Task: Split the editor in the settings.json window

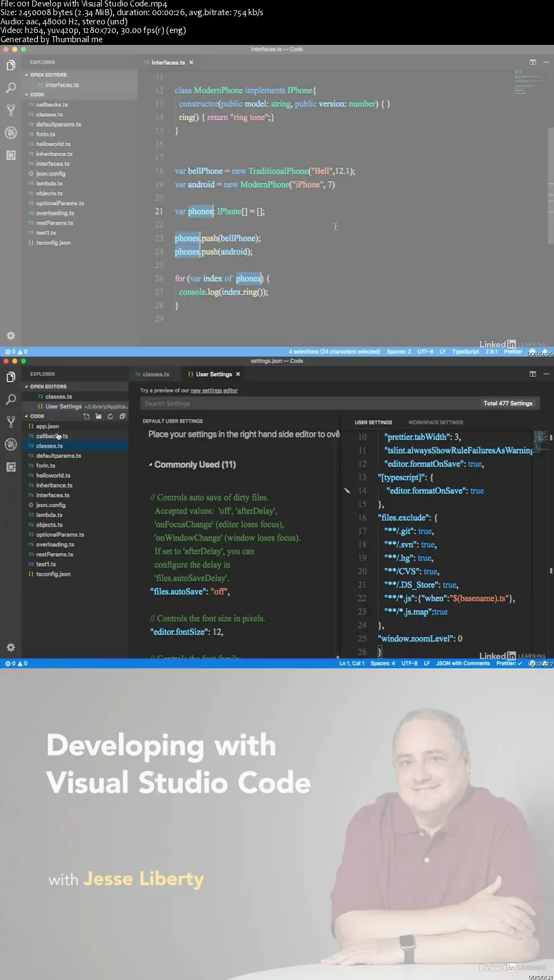Action: (532, 374)
